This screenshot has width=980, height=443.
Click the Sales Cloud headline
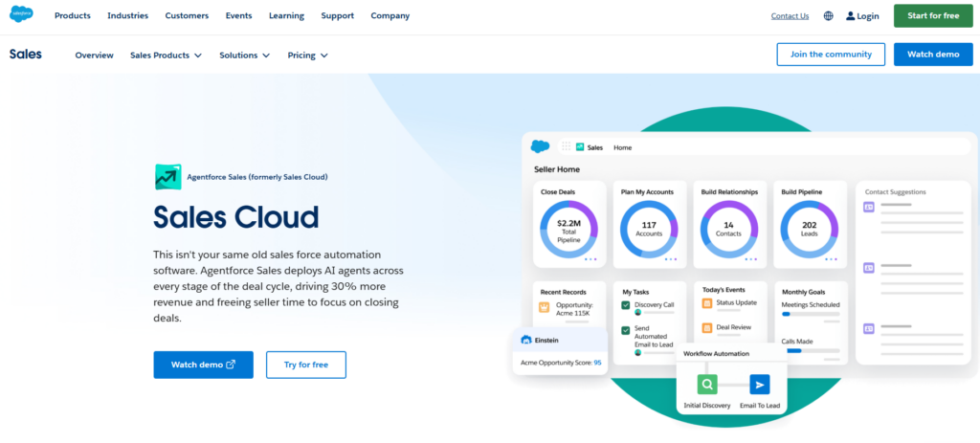click(x=236, y=217)
